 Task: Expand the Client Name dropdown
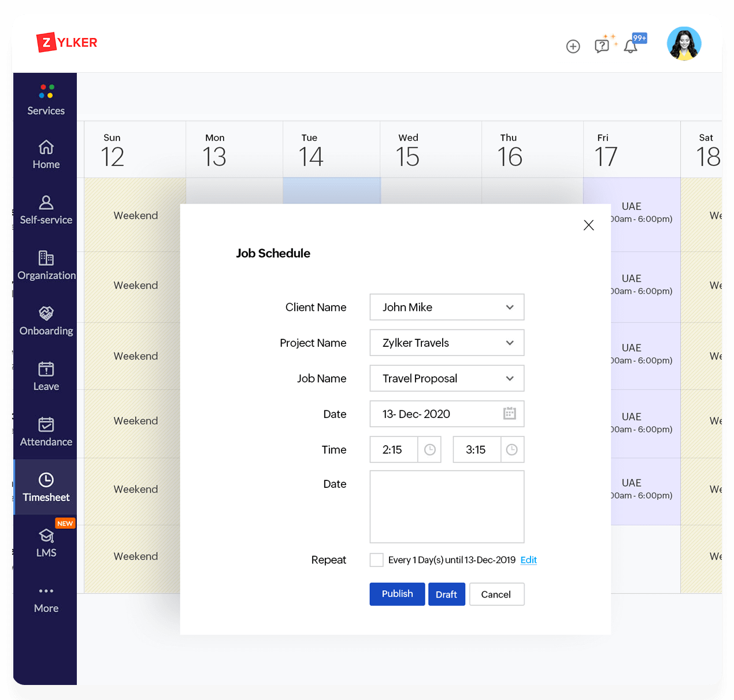[447, 307]
